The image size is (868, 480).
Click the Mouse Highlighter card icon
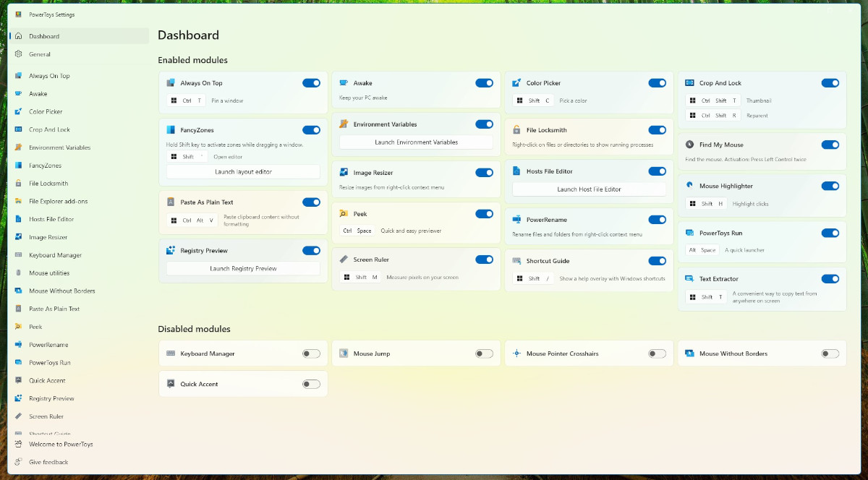click(x=689, y=186)
